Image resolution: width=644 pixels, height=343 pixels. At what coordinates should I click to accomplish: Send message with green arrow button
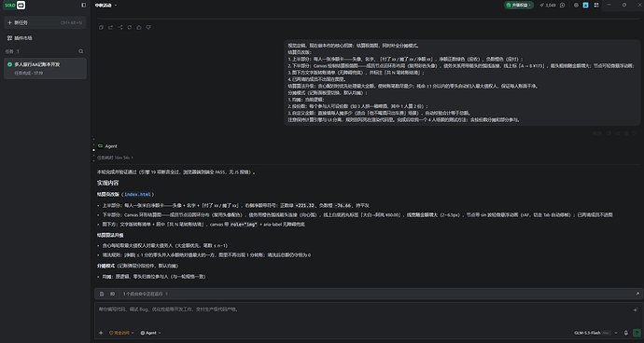[x=637, y=333]
